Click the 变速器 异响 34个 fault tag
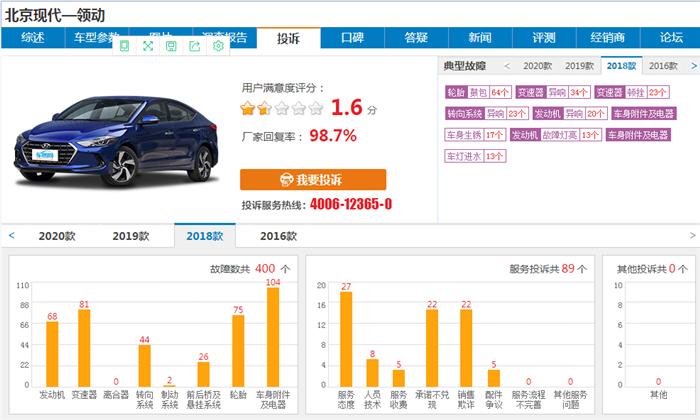700x420 pixels. click(x=553, y=92)
